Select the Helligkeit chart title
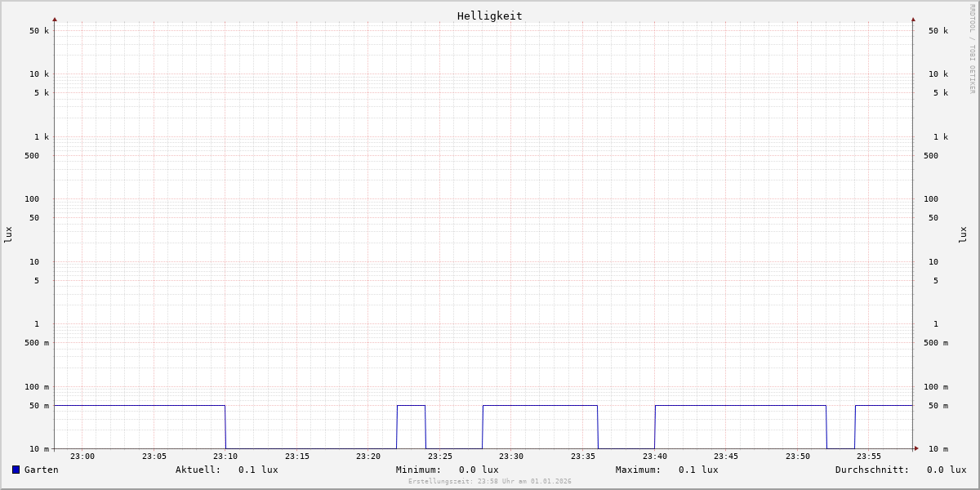This screenshot has width=980, height=490. pyautogui.click(x=489, y=16)
